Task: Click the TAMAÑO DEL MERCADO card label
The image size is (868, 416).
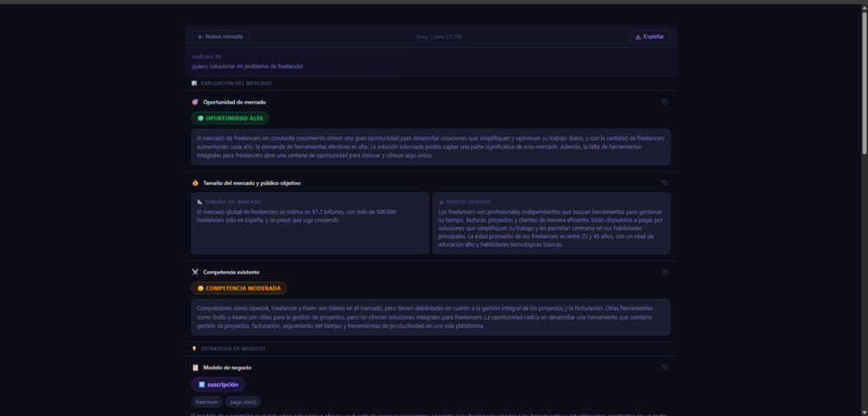Action: pos(232,202)
